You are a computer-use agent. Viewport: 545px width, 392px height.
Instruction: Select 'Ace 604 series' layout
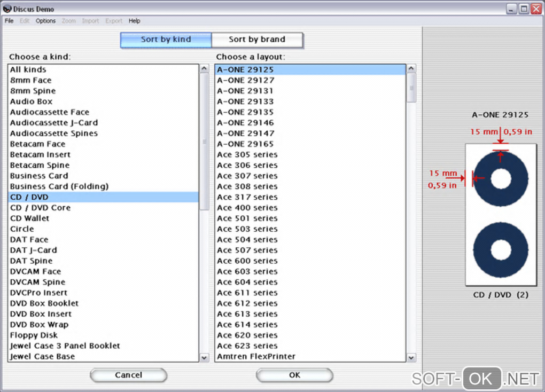(310, 282)
